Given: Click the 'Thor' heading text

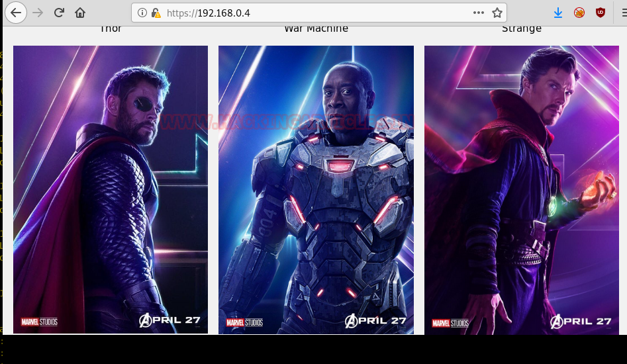Looking at the screenshot, I should (x=111, y=28).
